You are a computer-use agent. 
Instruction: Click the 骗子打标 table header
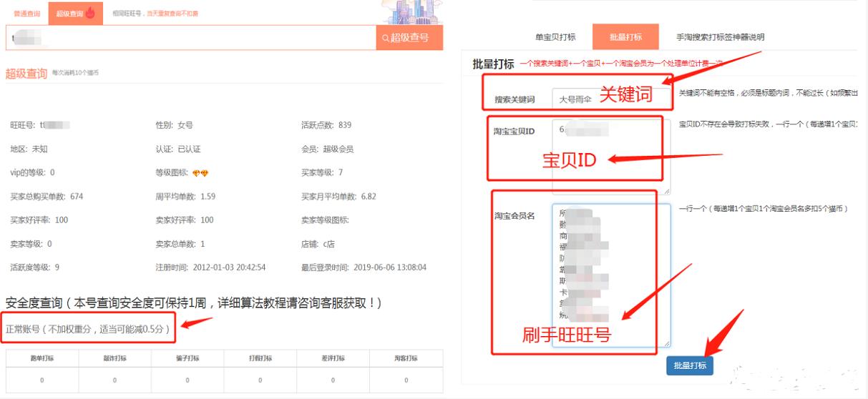click(x=187, y=358)
